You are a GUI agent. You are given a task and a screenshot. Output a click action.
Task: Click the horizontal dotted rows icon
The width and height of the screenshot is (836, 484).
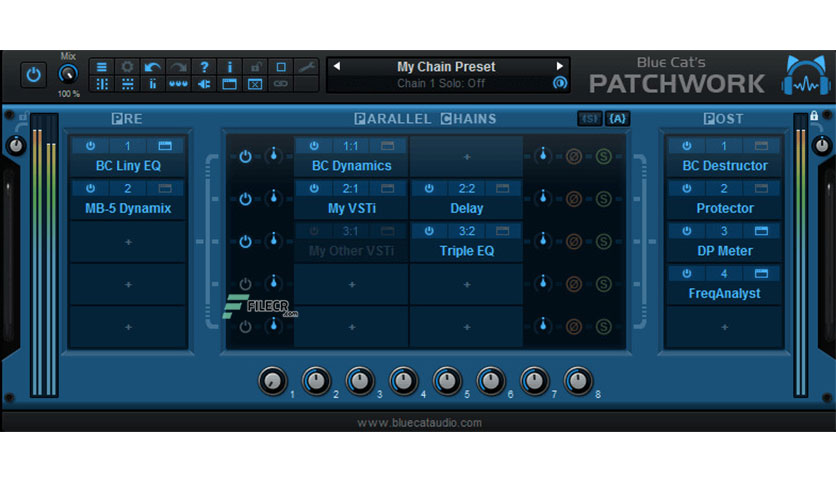[127, 84]
